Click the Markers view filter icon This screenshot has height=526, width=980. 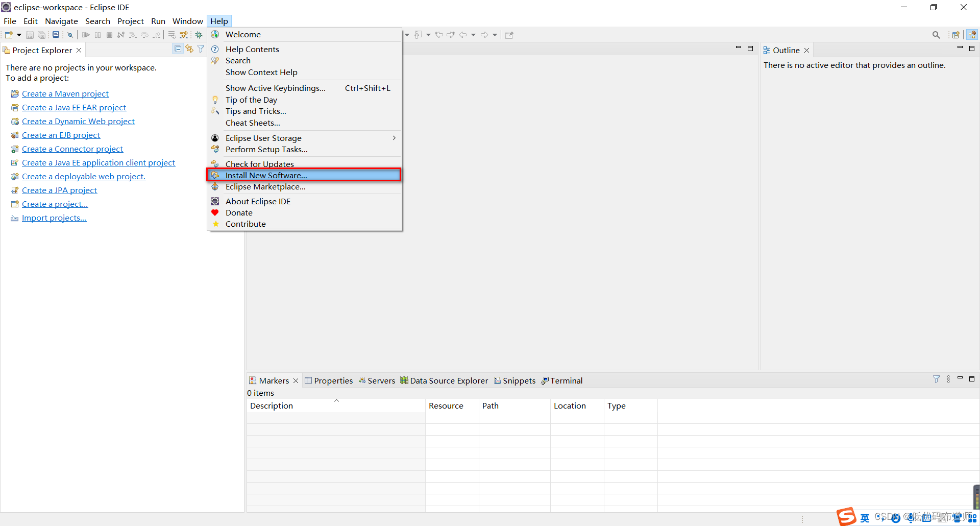click(936, 379)
